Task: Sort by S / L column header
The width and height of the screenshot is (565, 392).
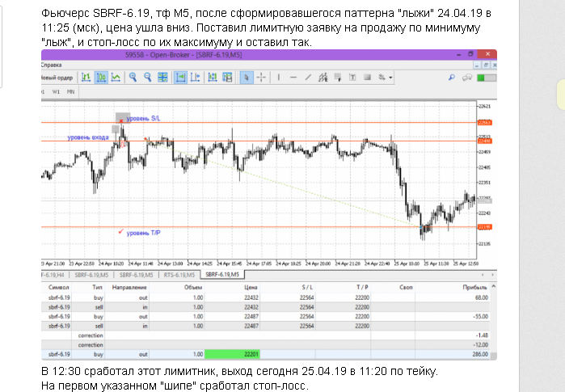Action: click(307, 287)
